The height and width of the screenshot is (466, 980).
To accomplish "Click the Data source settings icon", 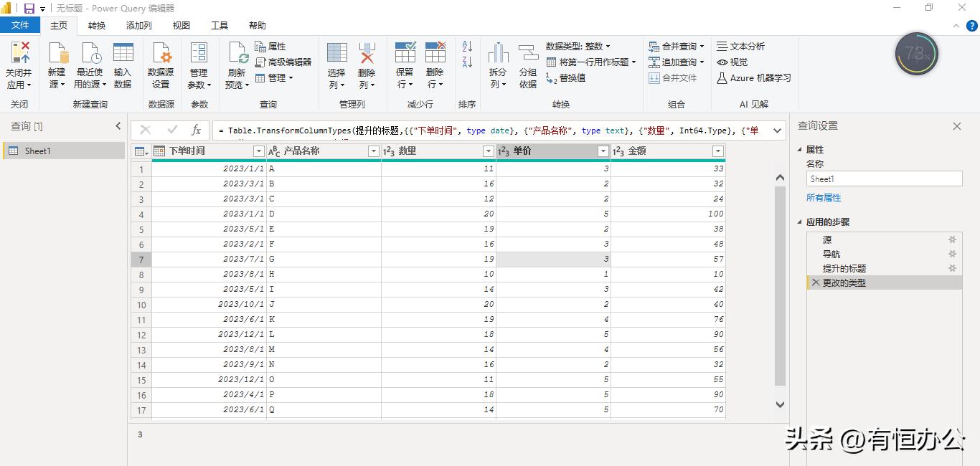I will pos(161,63).
